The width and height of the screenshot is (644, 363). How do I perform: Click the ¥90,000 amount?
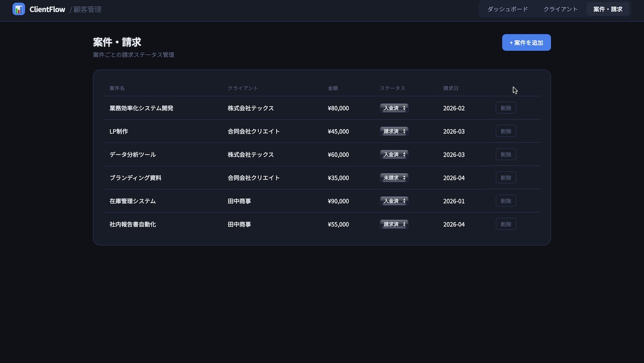click(x=338, y=201)
